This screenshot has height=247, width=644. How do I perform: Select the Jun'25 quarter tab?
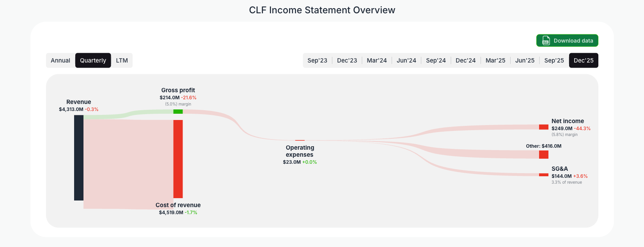coord(525,60)
